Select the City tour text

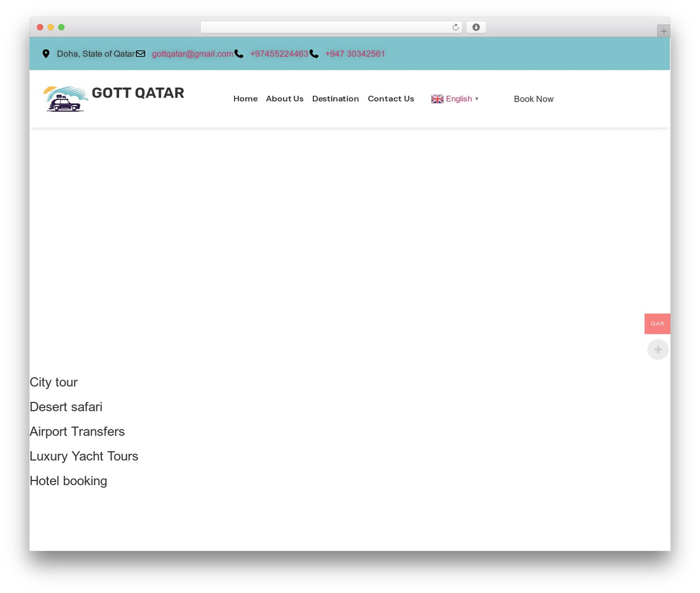coord(54,382)
